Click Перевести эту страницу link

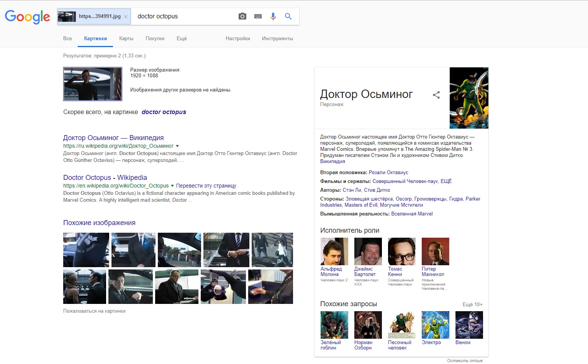(206, 186)
